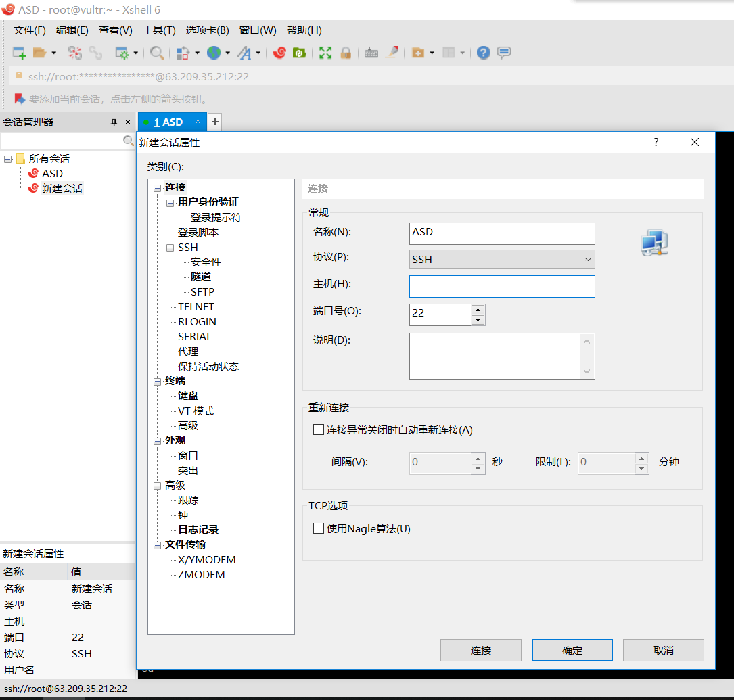Select ZMODEM in category tree
Image resolution: width=734 pixels, height=700 pixels.
(202, 574)
